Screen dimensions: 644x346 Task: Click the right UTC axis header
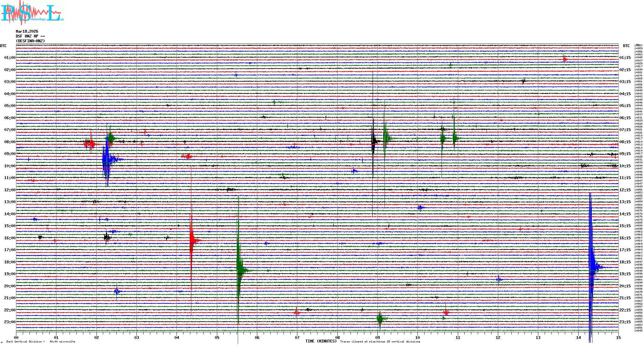pos(626,46)
